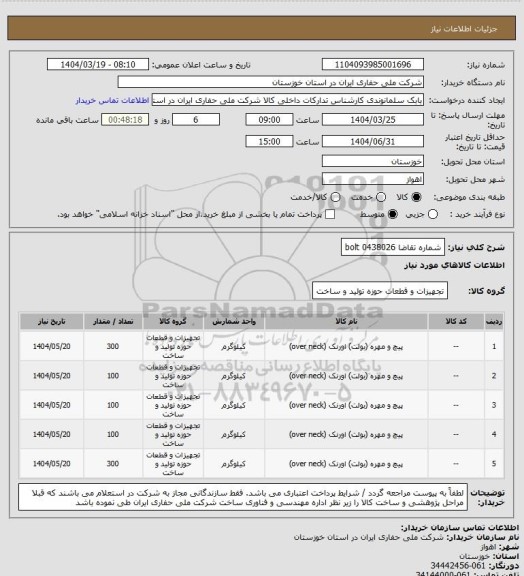Click the buyer organization name field
The width and height of the screenshot is (524, 576).
[270, 82]
